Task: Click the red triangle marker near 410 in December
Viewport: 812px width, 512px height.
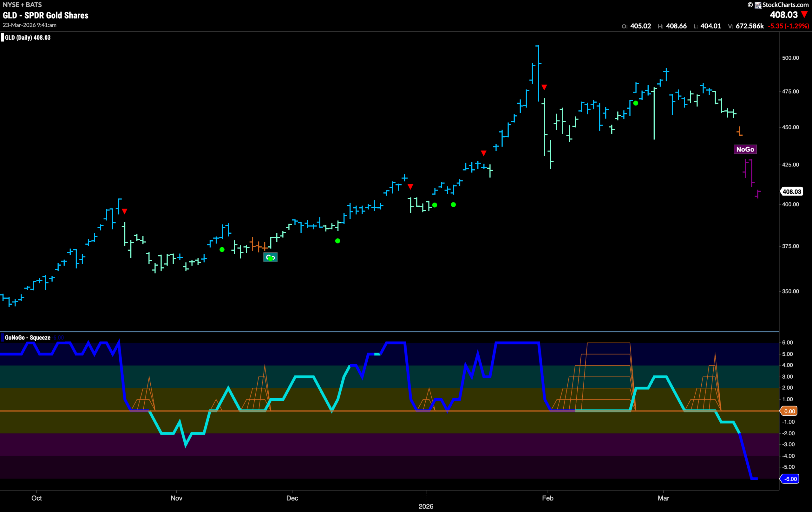Action: click(x=410, y=186)
